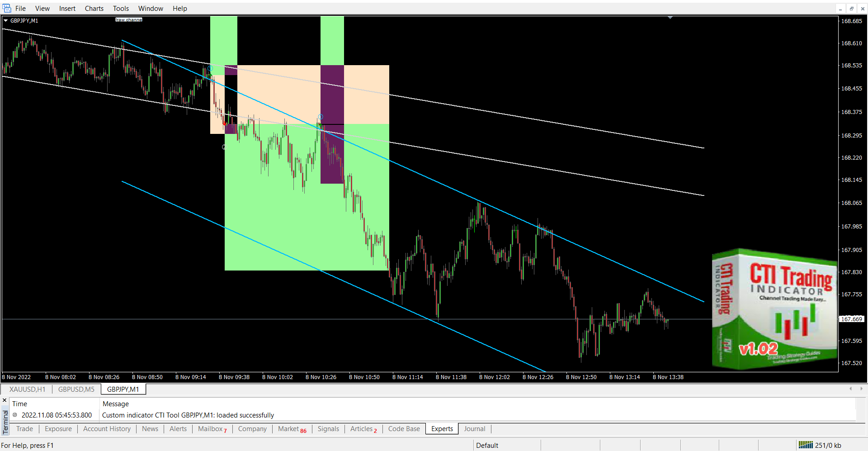
Task: Switch to the GBPUSD,M5 chart tab
Action: (x=76, y=389)
